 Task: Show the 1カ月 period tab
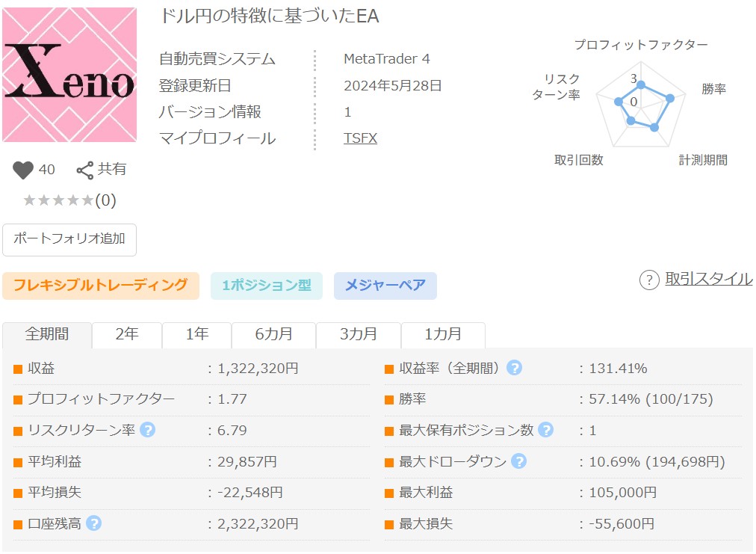click(443, 334)
